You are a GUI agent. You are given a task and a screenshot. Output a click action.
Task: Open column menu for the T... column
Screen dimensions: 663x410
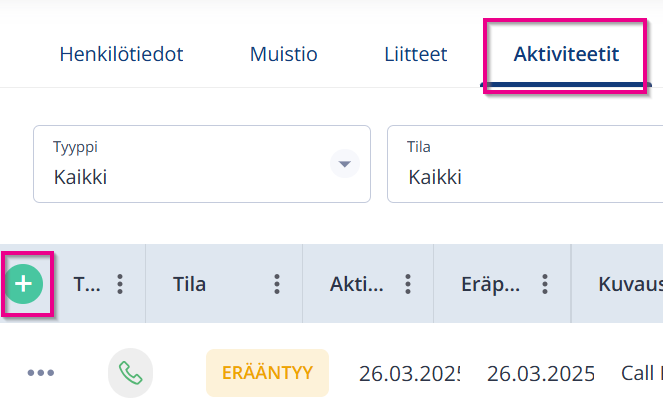coord(120,284)
